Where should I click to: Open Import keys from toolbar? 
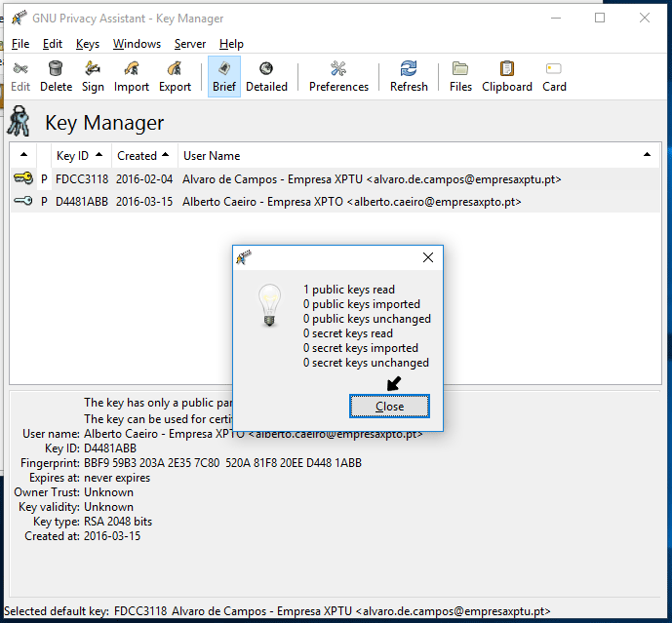point(131,77)
